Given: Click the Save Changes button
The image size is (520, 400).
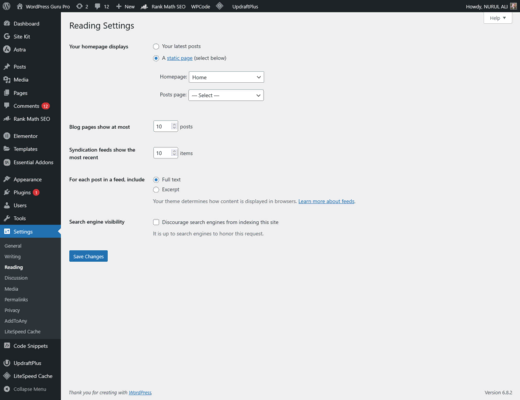Looking at the screenshot, I should point(88,256).
